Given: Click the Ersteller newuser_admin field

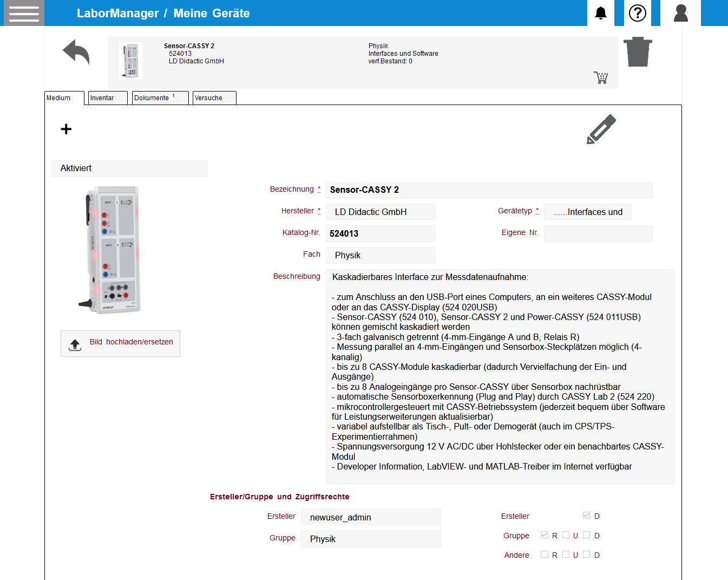Looking at the screenshot, I should point(371,517).
